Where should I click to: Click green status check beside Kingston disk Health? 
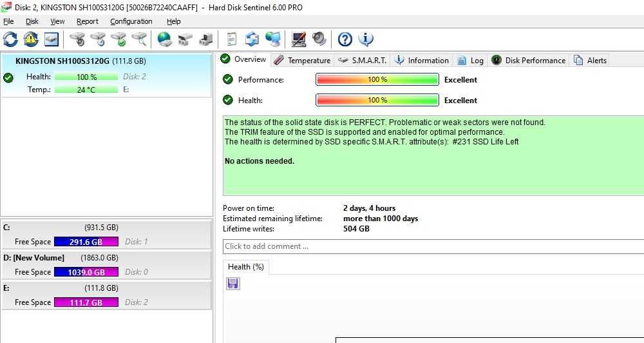click(8, 77)
